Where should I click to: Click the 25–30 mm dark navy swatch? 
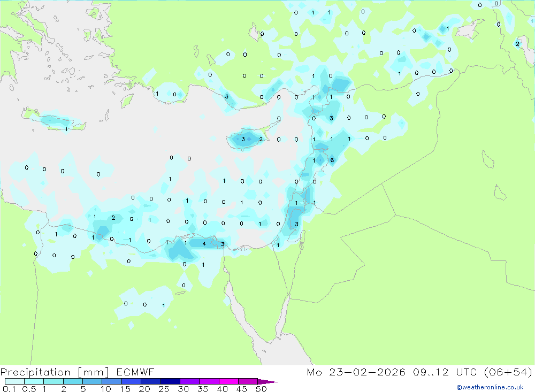point(170,381)
